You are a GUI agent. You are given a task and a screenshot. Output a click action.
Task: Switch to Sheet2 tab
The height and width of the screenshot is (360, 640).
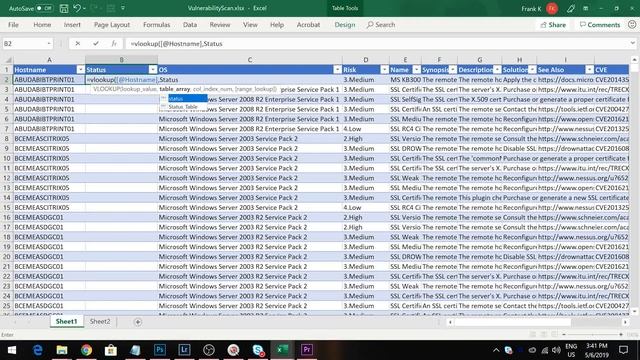[100, 322]
